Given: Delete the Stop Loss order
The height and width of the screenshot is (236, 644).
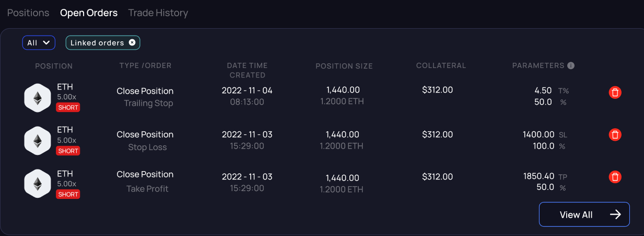Looking at the screenshot, I should tap(615, 134).
